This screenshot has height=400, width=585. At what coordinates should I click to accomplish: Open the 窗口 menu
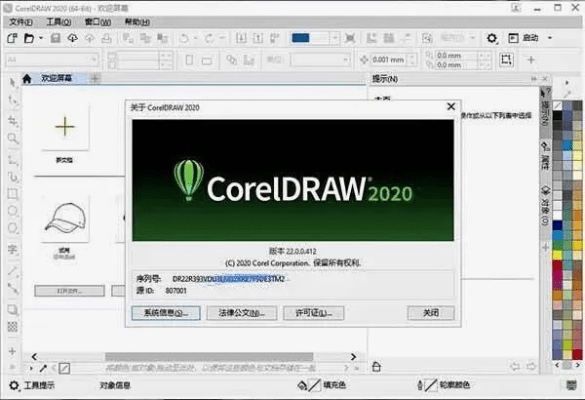tap(98, 22)
